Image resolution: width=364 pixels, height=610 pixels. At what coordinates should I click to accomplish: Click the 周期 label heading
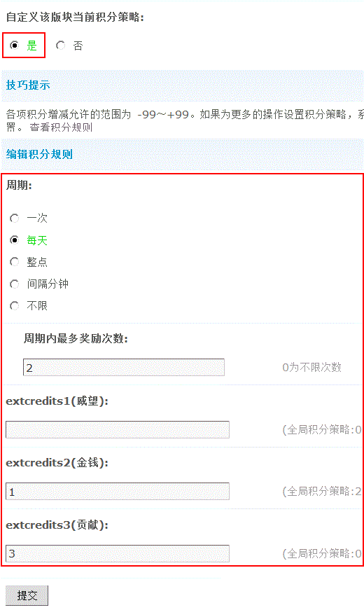[x=19, y=185]
